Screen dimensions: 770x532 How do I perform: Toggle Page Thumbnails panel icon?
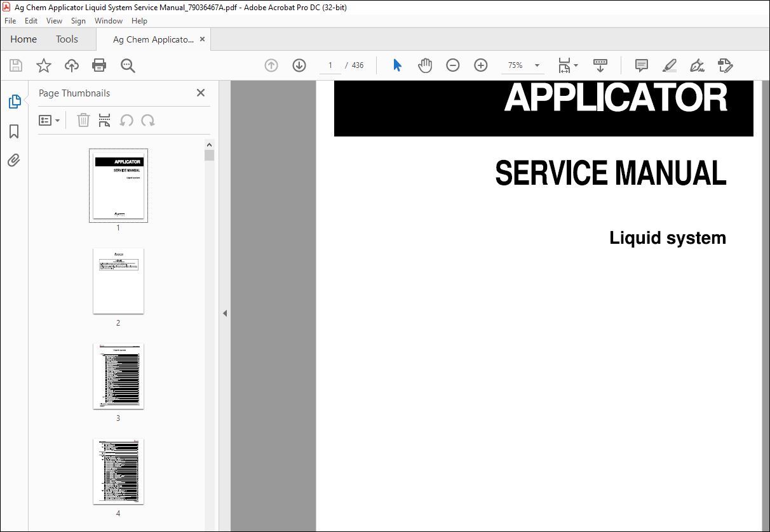pyautogui.click(x=14, y=102)
